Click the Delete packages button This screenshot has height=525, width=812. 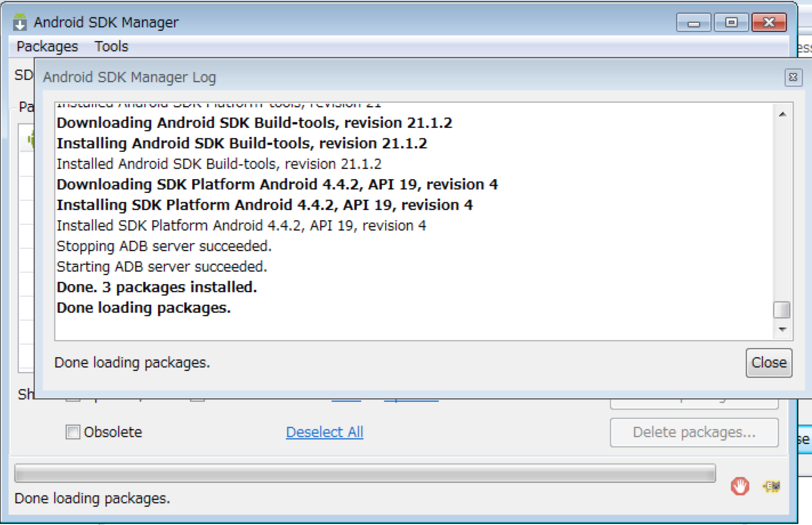click(x=694, y=433)
